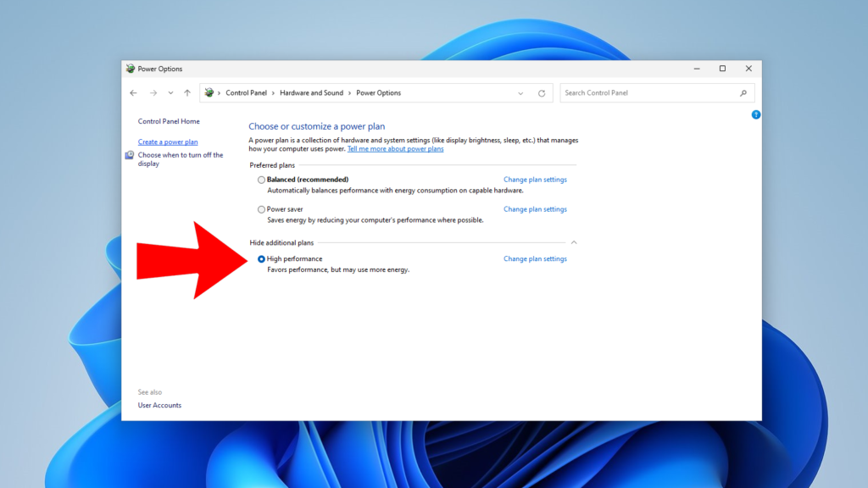Click the search magnifier icon
Viewport: 868px width, 488px height.
(743, 93)
